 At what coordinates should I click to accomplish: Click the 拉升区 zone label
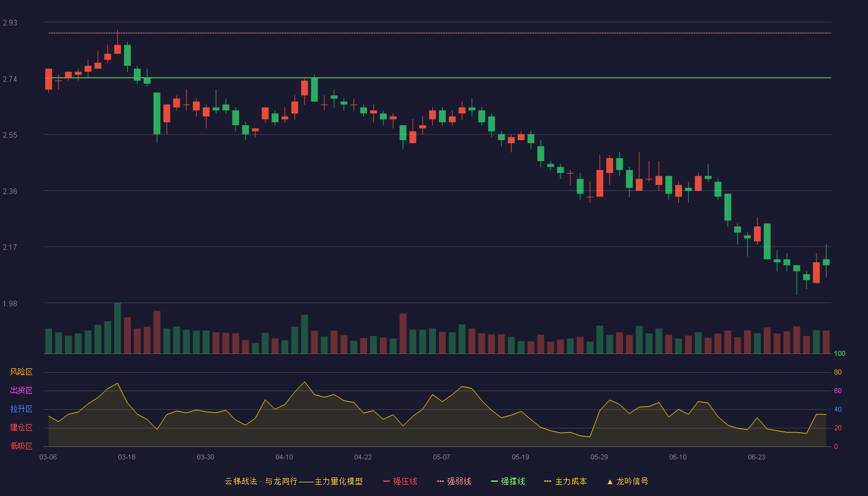(21, 409)
